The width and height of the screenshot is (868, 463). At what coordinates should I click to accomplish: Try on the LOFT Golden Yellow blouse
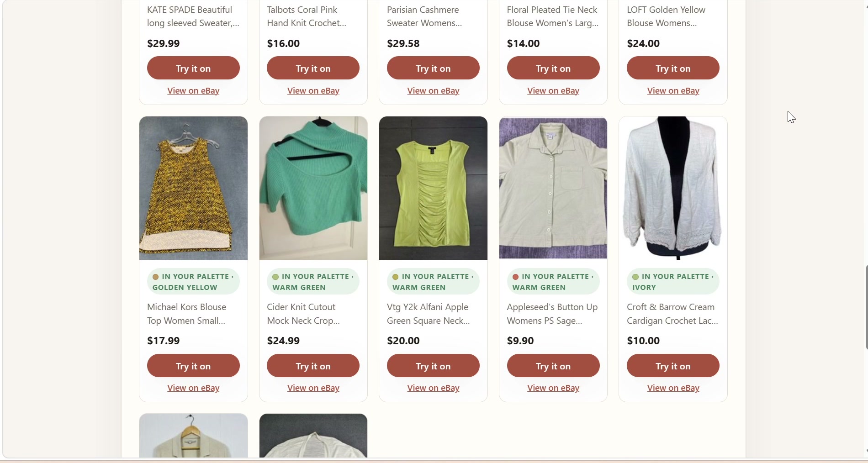click(x=673, y=68)
